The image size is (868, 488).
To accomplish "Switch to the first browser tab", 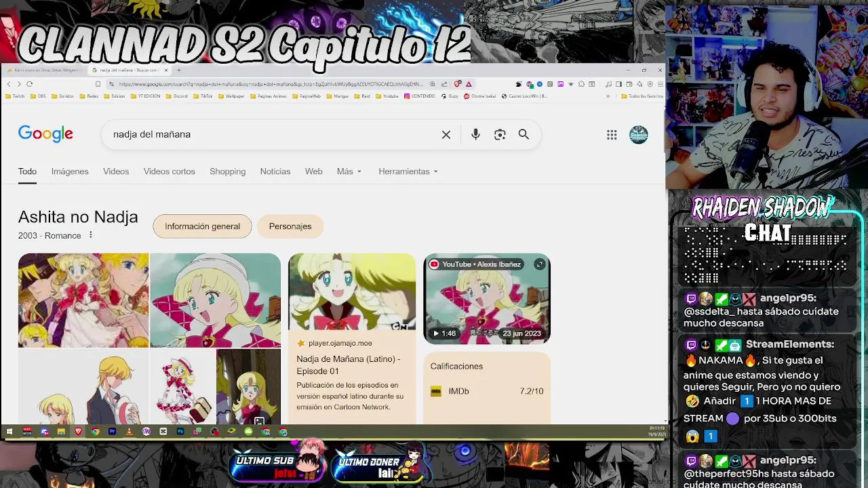I will pyautogui.click(x=43, y=70).
